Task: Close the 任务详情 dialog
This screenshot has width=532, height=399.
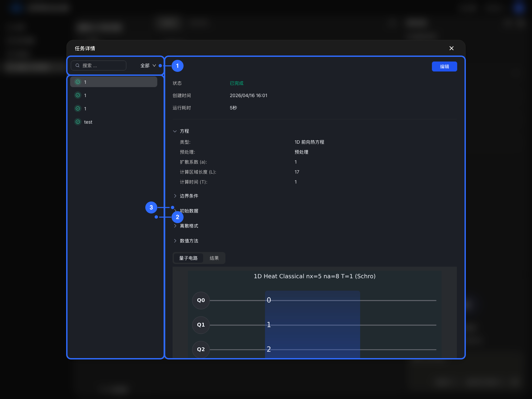Action: click(451, 48)
